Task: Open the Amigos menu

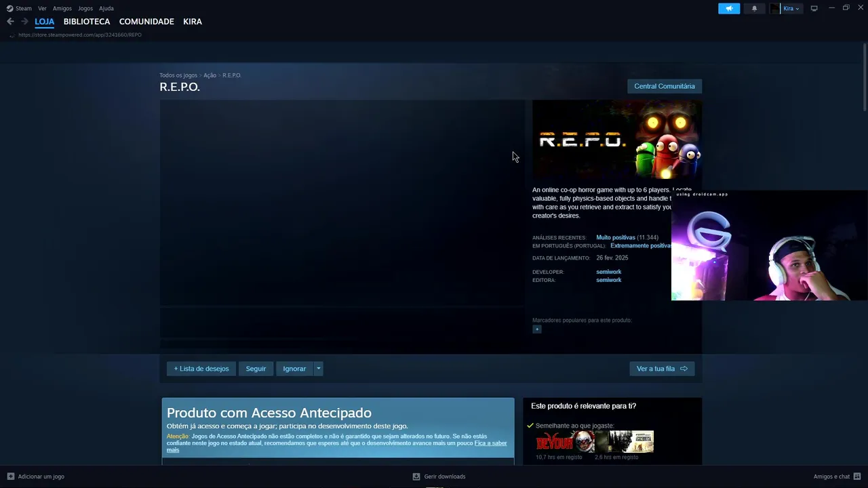Action: point(62,8)
